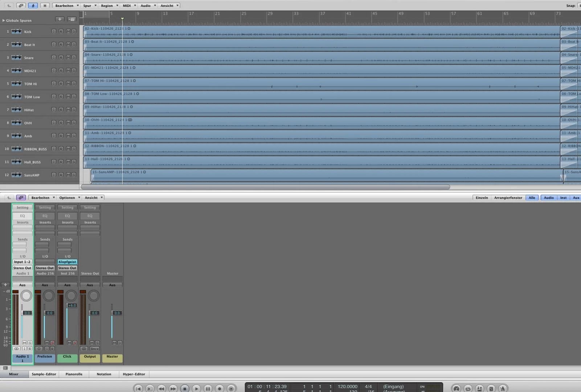Image resolution: width=581 pixels, height=392 pixels.
Task: Mute the Kick track
Action: [68, 32]
